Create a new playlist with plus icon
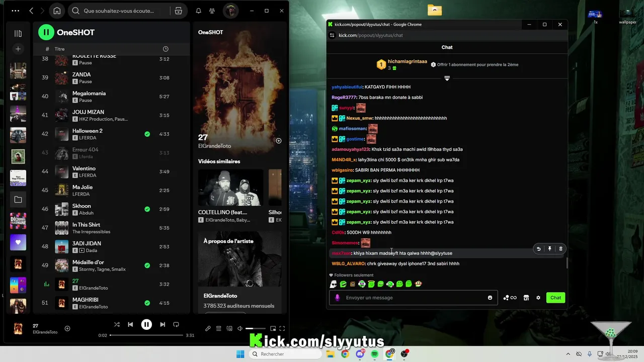The height and width of the screenshot is (362, 644). click(x=18, y=49)
